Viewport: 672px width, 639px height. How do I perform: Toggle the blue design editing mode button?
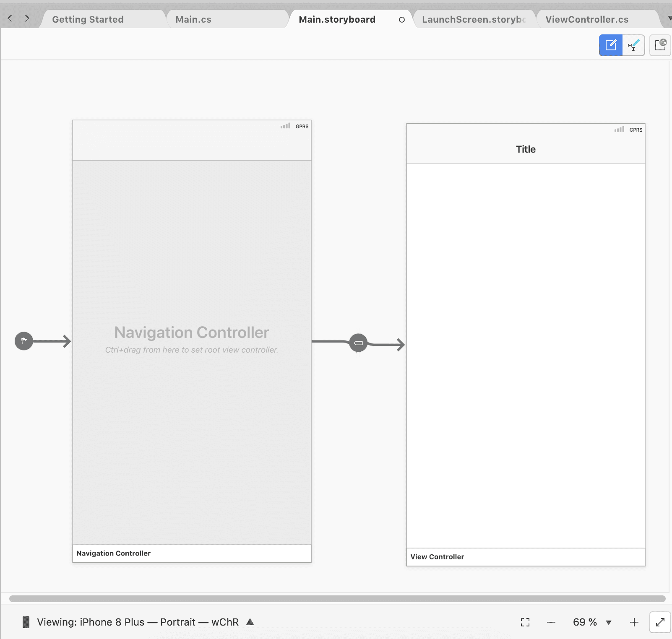pyautogui.click(x=611, y=45)
